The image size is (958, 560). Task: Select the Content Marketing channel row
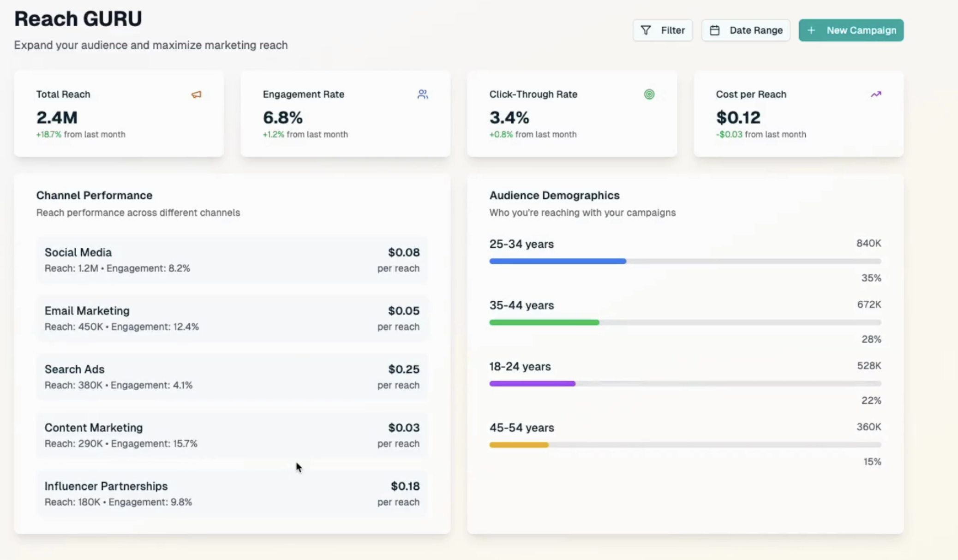tap(232, 435)
